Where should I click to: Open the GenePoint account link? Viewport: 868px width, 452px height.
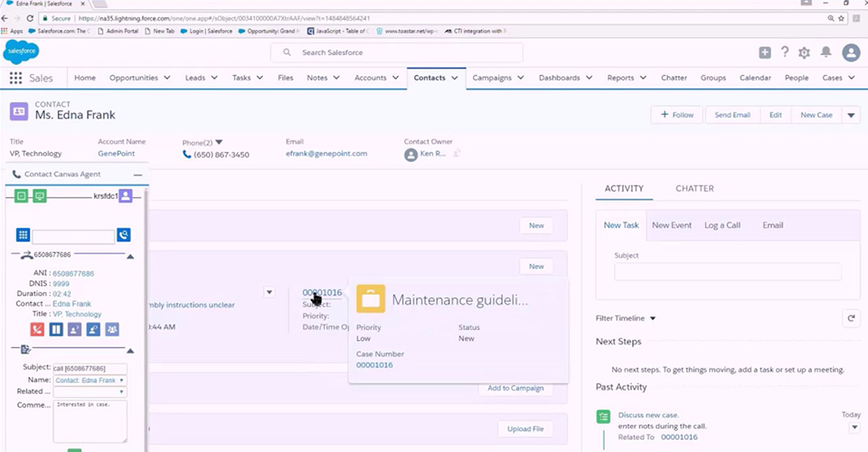point(117,154)
